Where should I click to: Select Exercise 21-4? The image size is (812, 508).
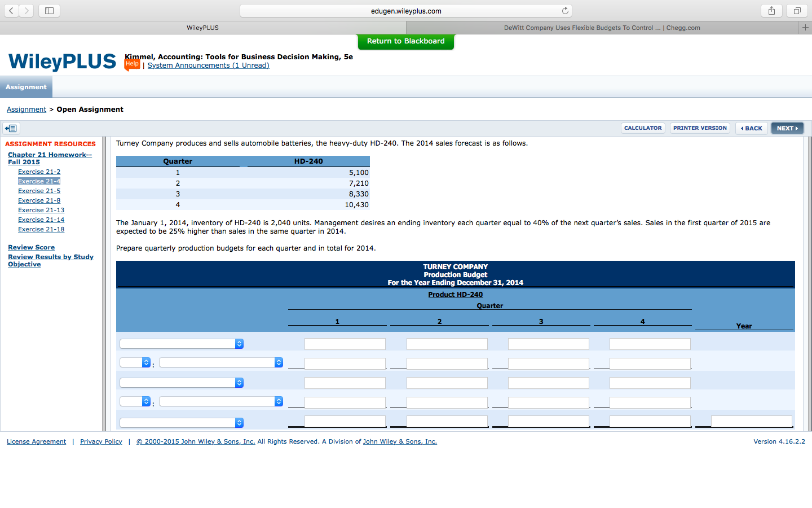pos(39,181)
